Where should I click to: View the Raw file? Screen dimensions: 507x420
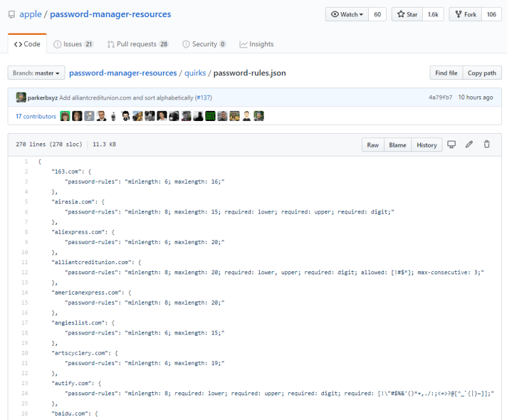(373, 145)
